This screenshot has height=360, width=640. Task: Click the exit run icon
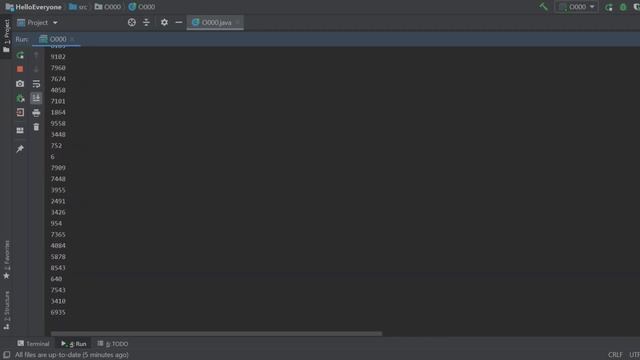pos(20,113)
